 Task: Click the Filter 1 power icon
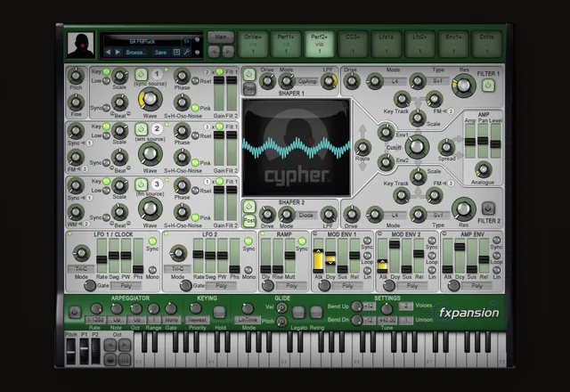pos(488,86)
